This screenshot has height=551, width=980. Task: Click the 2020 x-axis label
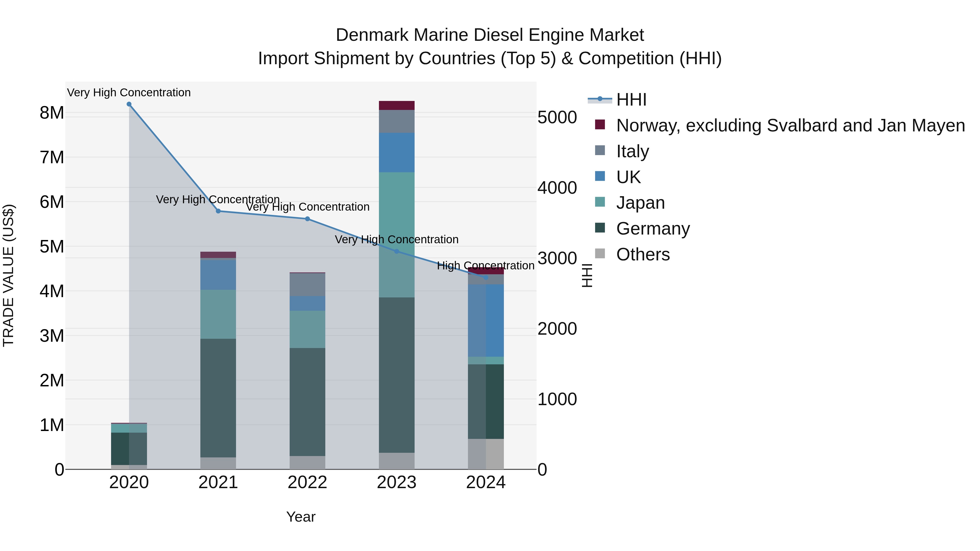coord(129,482)
